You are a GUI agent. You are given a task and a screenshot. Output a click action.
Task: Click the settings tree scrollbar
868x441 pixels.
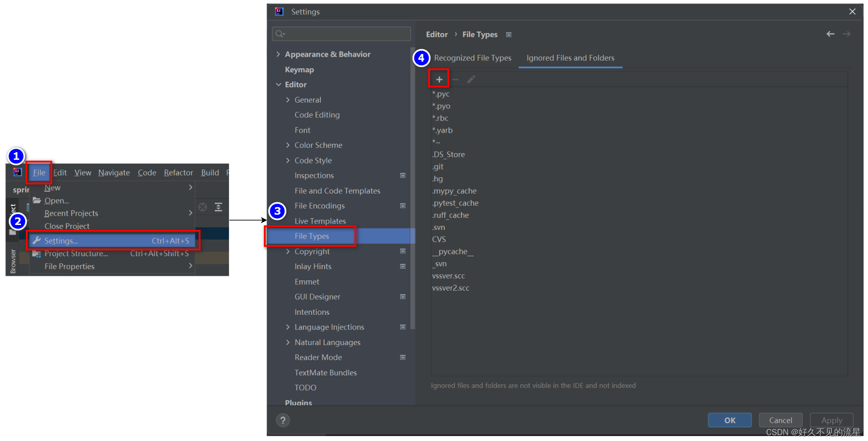coord(412,187)
